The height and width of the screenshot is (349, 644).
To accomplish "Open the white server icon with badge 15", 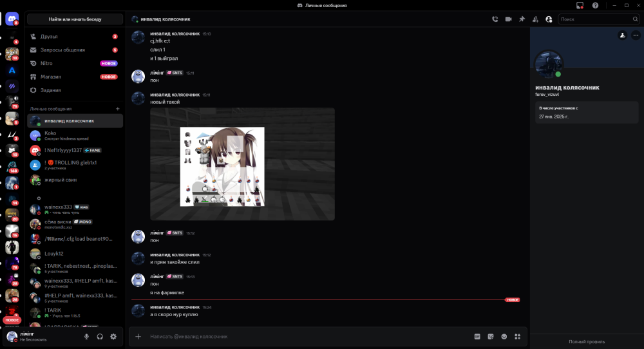I will click(x=12, y=231).
